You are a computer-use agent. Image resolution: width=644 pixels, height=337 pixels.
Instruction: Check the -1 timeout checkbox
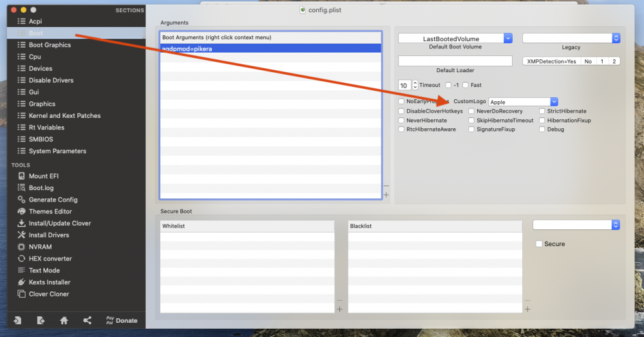point(448,85)
